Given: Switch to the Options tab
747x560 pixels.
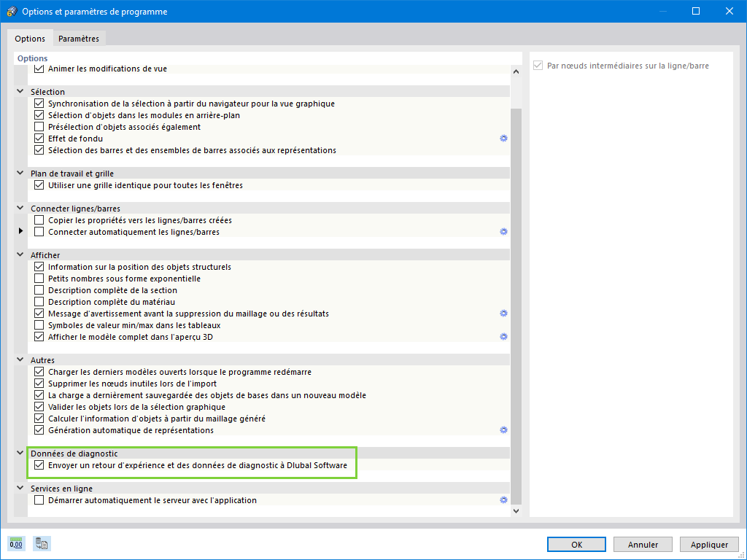Looking at the screenshot, I should click(30, 39).
